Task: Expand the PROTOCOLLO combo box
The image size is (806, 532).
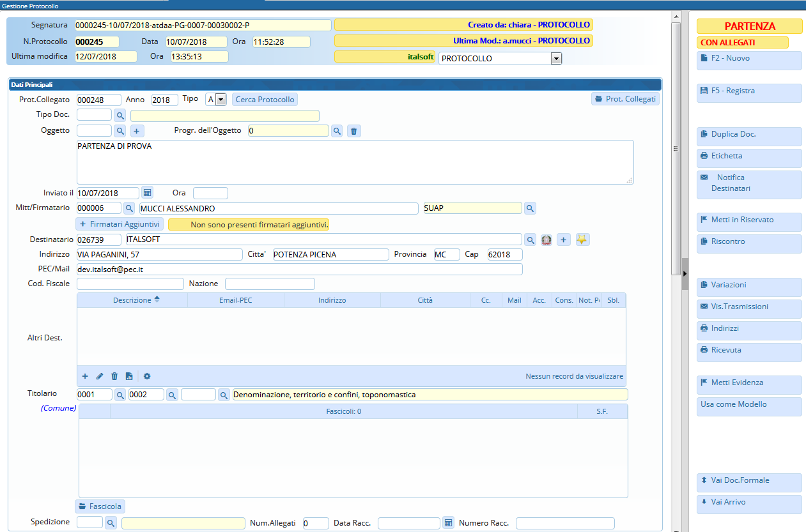Action: [556, 58]
